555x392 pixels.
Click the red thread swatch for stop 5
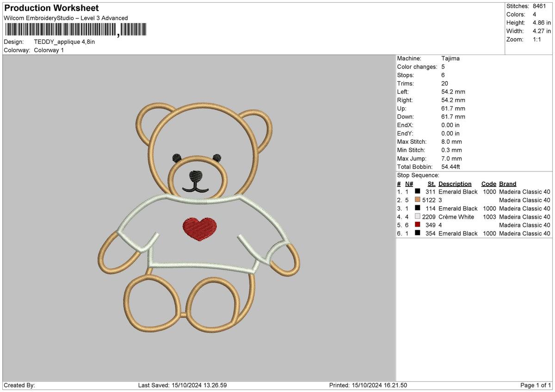tap(418, 225)
